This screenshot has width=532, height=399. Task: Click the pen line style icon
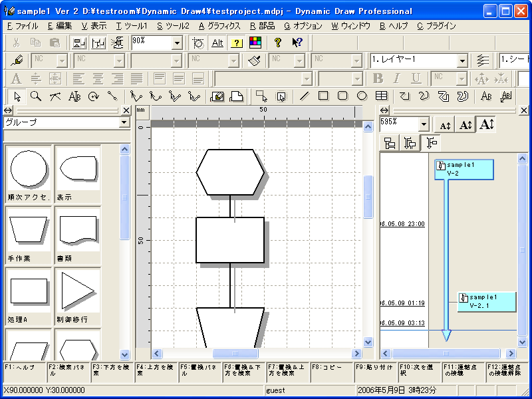coord(17,61)
